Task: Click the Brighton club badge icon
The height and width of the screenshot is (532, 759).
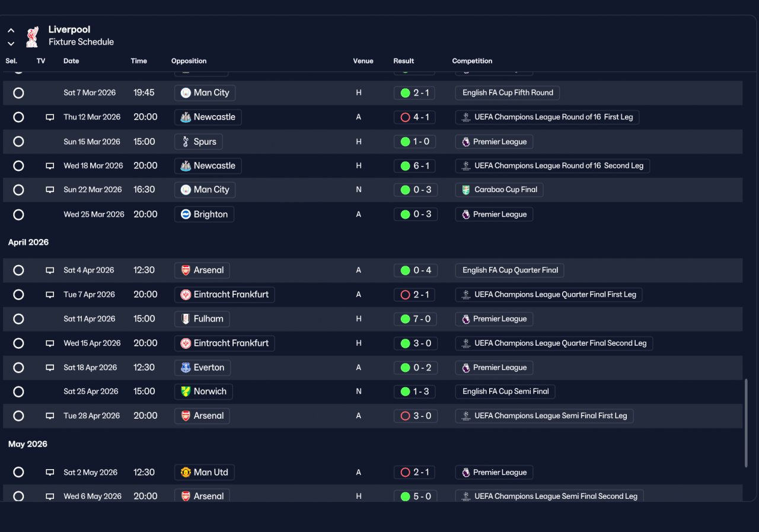Action: coord(186,214)
